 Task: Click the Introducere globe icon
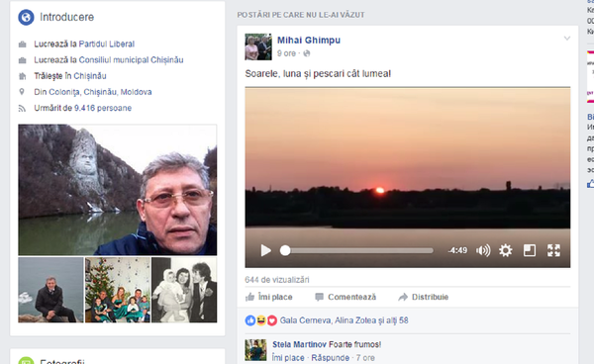tap(26, 18)
